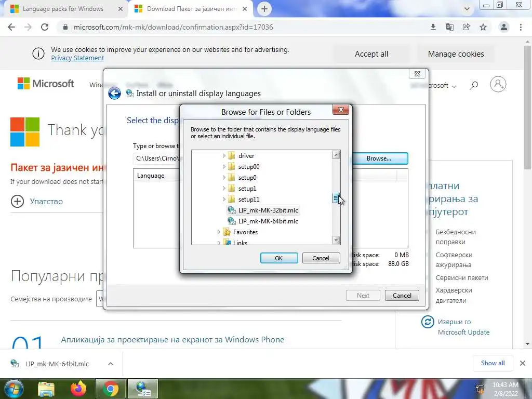
Task: Launch Firefox from the taskbar
Action: pos(78,389)
